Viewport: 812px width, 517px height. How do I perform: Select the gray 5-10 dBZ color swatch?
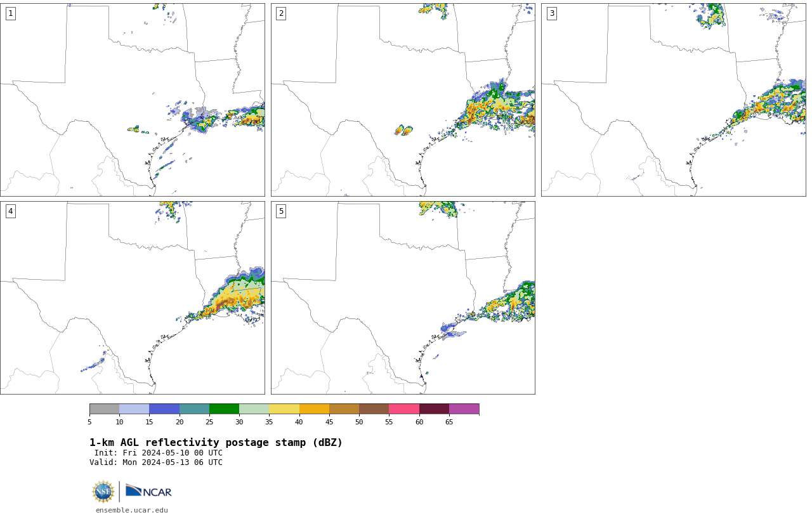click(105, 409)
